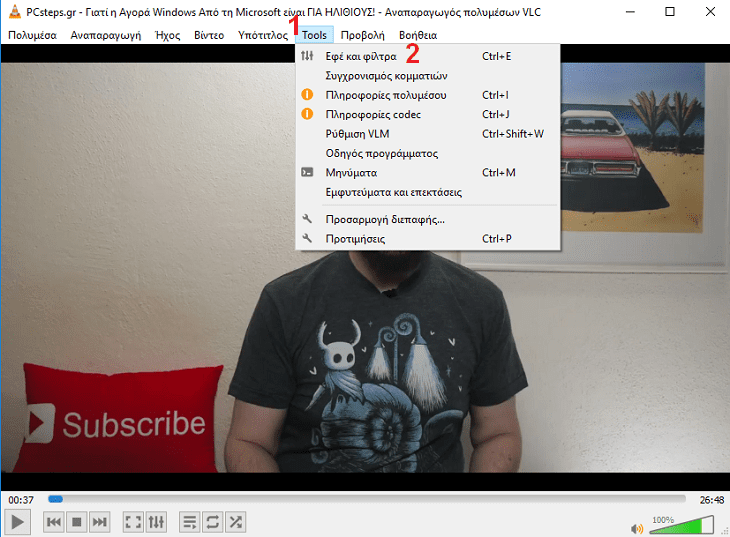Toggle shuffle random playback
Viewport: 730px width, 537px height.
236,522
